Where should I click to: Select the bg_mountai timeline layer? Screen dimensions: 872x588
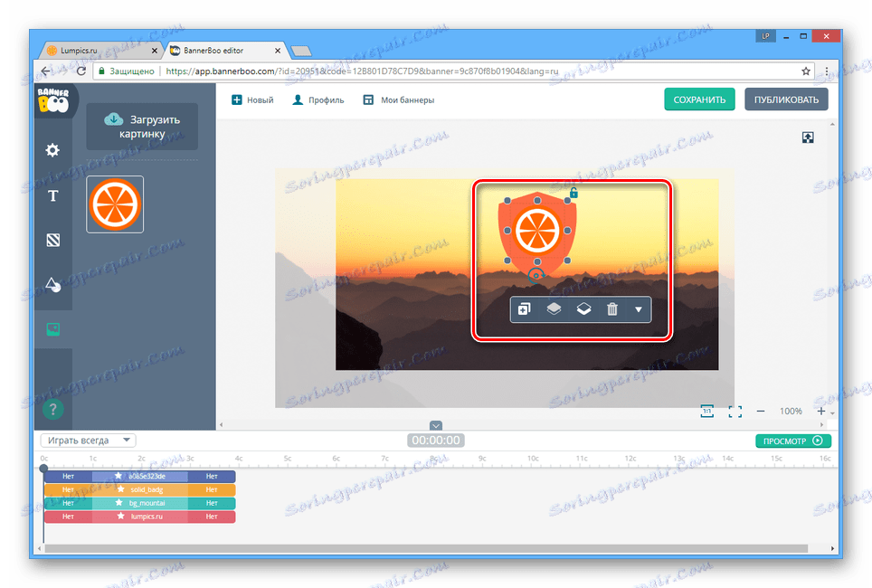click(x=140, y=503)
